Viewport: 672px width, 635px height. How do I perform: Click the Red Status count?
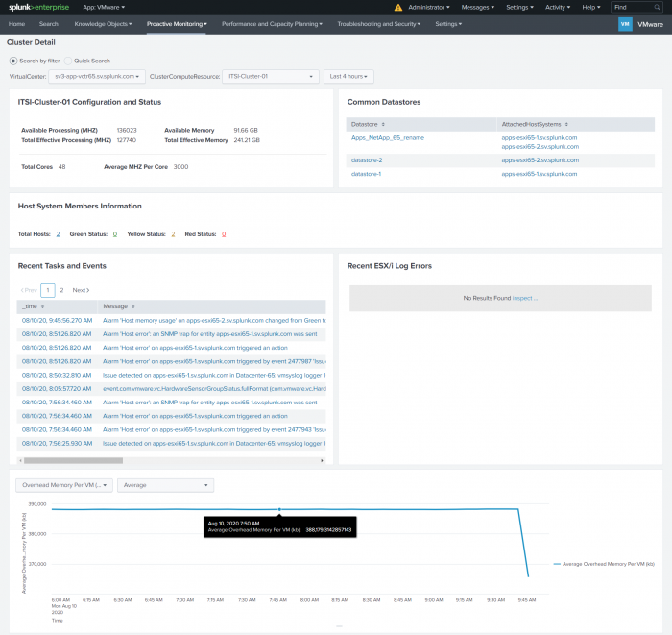[224, 234]
